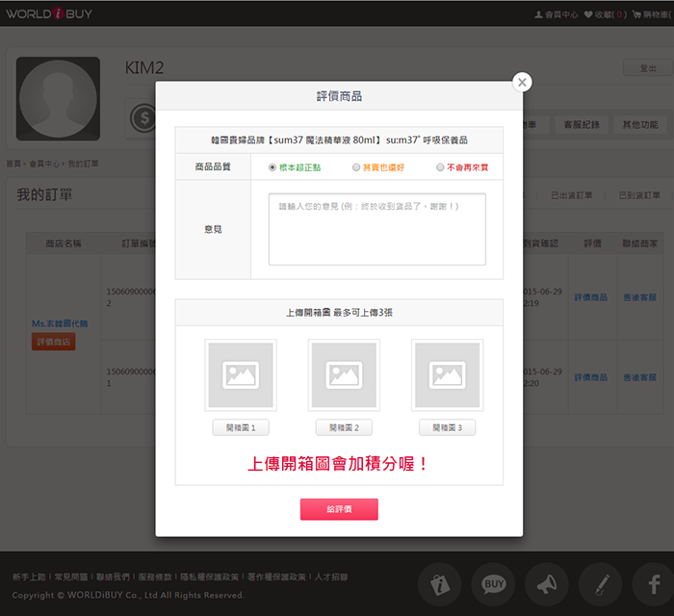Open the Facebook footer icon

coord(653,584)
